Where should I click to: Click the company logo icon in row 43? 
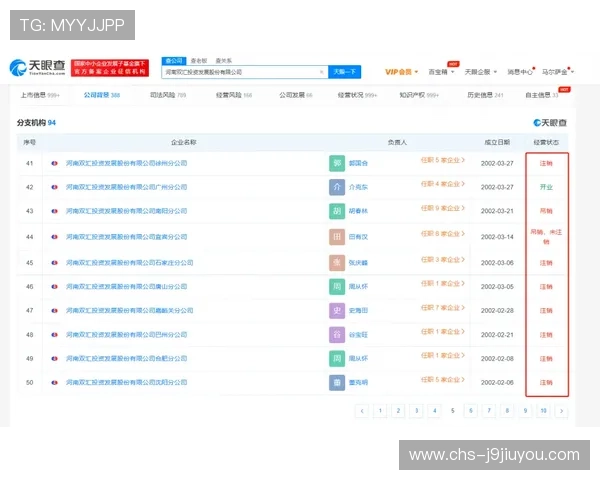tap(54, 211)
